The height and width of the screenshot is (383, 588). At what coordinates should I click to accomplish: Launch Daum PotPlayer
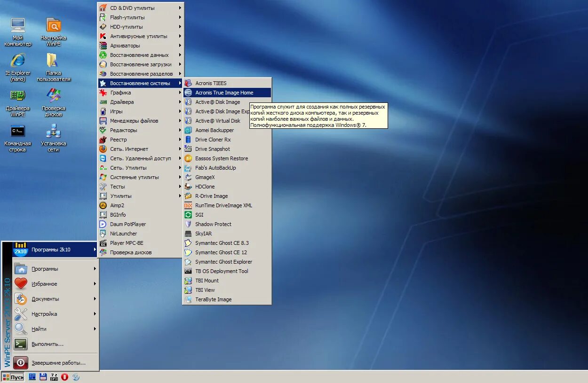[140, 224]
